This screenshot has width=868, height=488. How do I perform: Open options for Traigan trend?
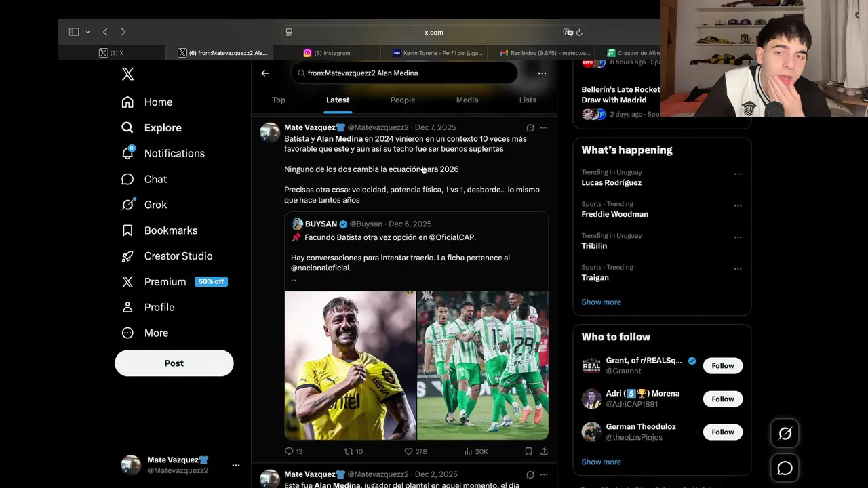point(738,269)
